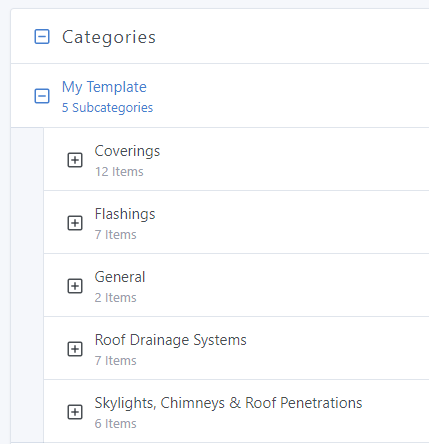Click the 5 Subcategories link text

[x=107, y=108]
